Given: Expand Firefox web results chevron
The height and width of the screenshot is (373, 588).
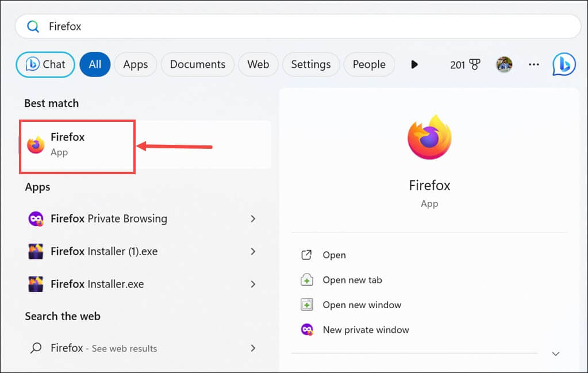Looking at the screenshot, I should pyautogui.click(x=253, y=348).
